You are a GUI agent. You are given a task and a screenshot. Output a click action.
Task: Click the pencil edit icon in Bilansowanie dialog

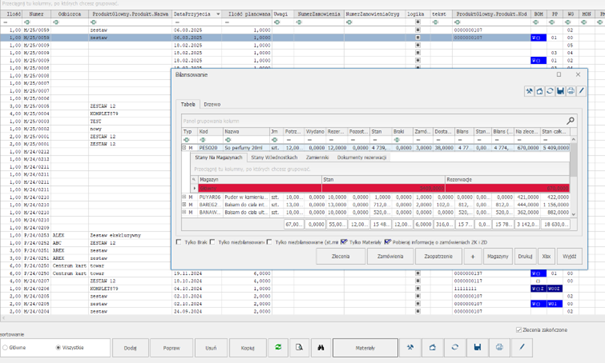[581, 91]
